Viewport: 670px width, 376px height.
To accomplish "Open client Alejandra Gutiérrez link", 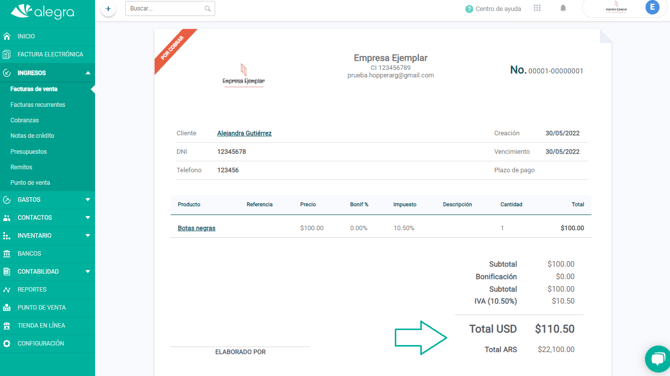I will click(244, 133).
